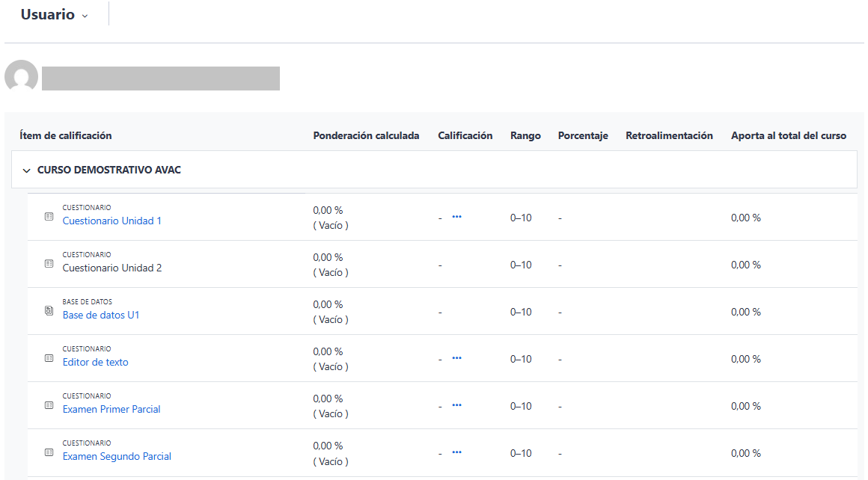Open the Editor de texto quiz link
868x480 pixels.
coord(95,363)
